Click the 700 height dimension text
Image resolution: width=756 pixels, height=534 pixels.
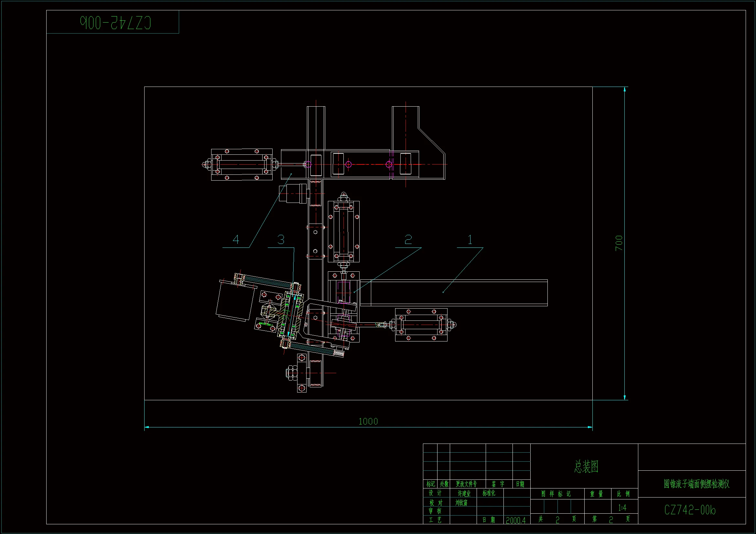pos(619,243)
